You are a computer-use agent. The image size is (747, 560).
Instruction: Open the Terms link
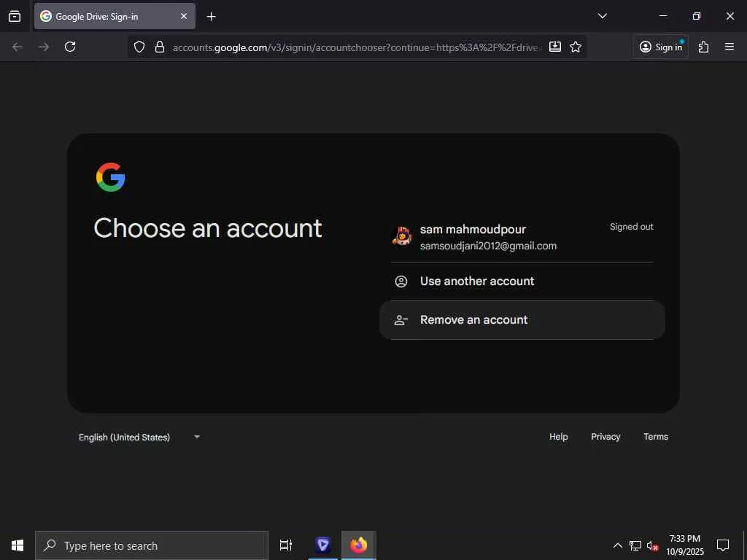tap(656, 437)
